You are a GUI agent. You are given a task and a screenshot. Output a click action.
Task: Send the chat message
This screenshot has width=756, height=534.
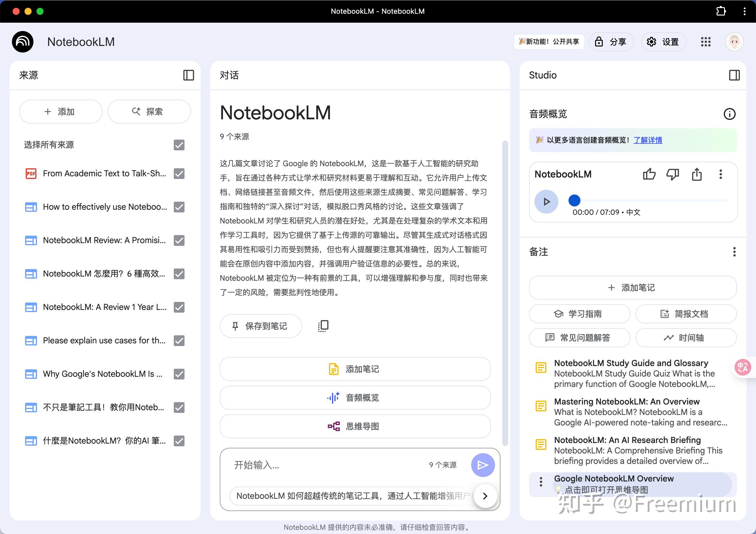pyautogui.click(x=483, y=465)
